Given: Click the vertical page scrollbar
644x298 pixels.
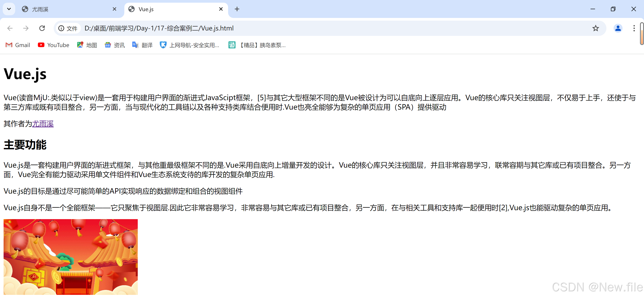Looking at the screenshot, I should click(641, 34).
